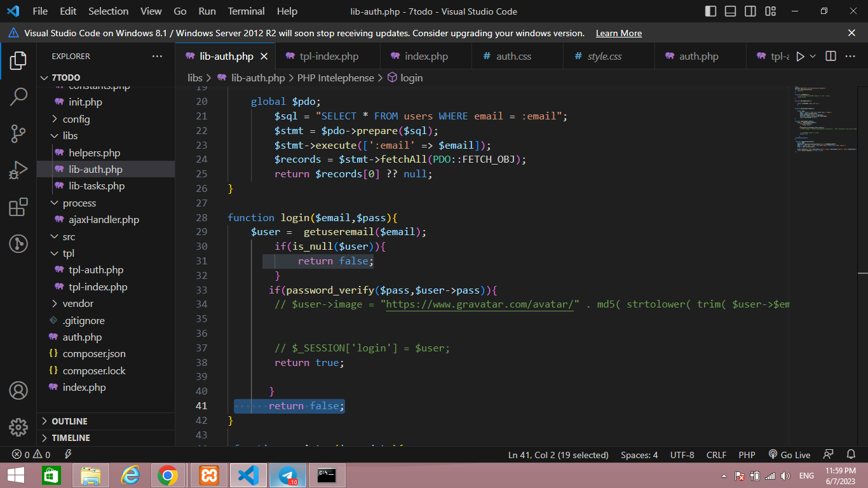Expand the OUTLINE section
Viewport: 868px width, 488px height.
point(105,421)
